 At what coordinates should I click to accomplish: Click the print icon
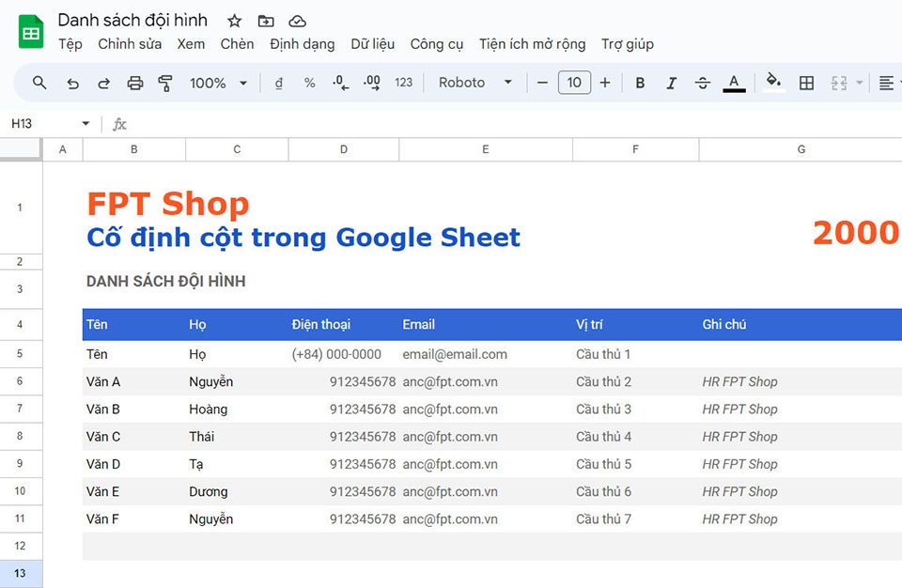point(134,83)
